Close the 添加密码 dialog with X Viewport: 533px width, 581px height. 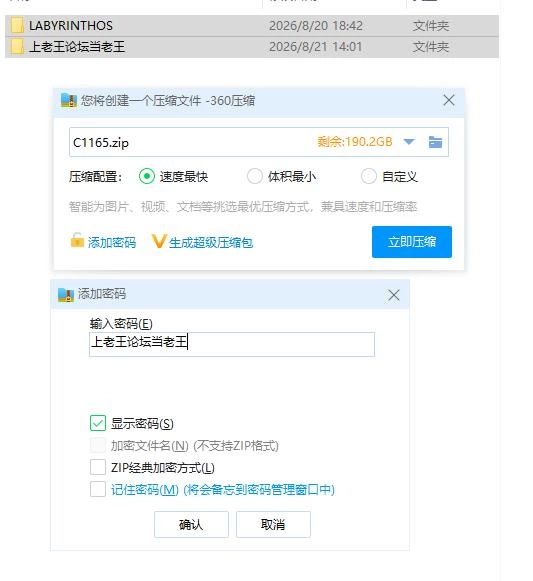tap(394, 295)
